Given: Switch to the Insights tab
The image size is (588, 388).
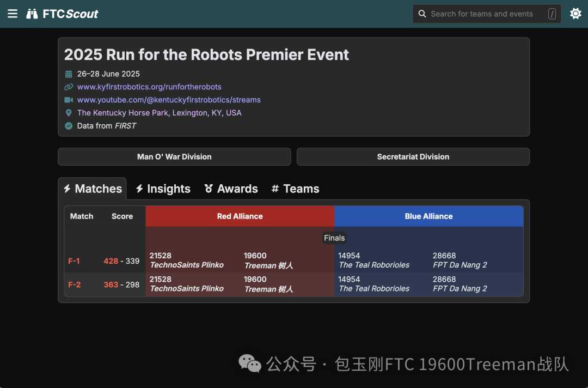Looking at the screenshot, I should coord(163,189).
